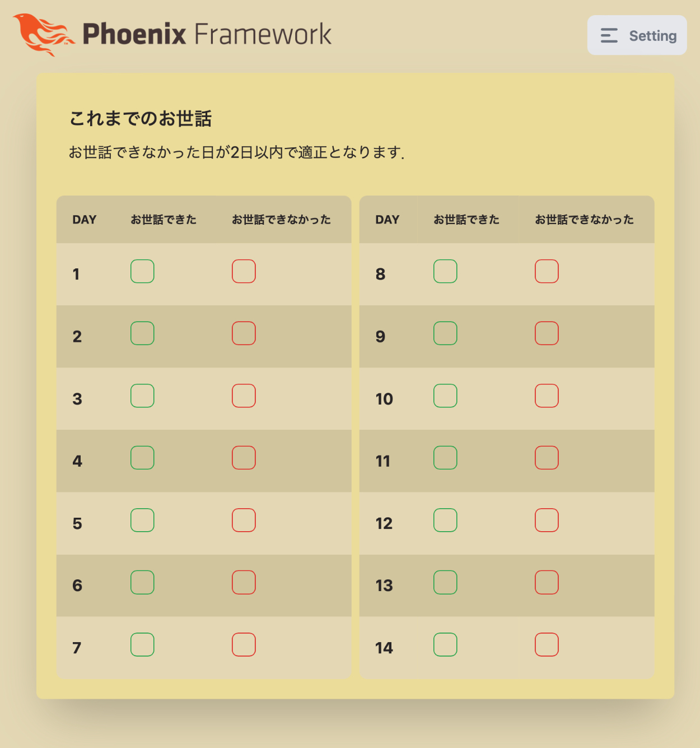Tick the green checkbox for day 12
700x748 pixels.
point(445,520)
